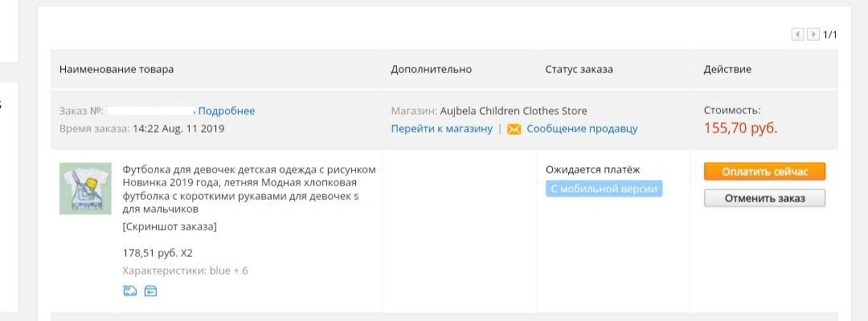Open the Футболка для девочек product title

click(x=249, y=189)
